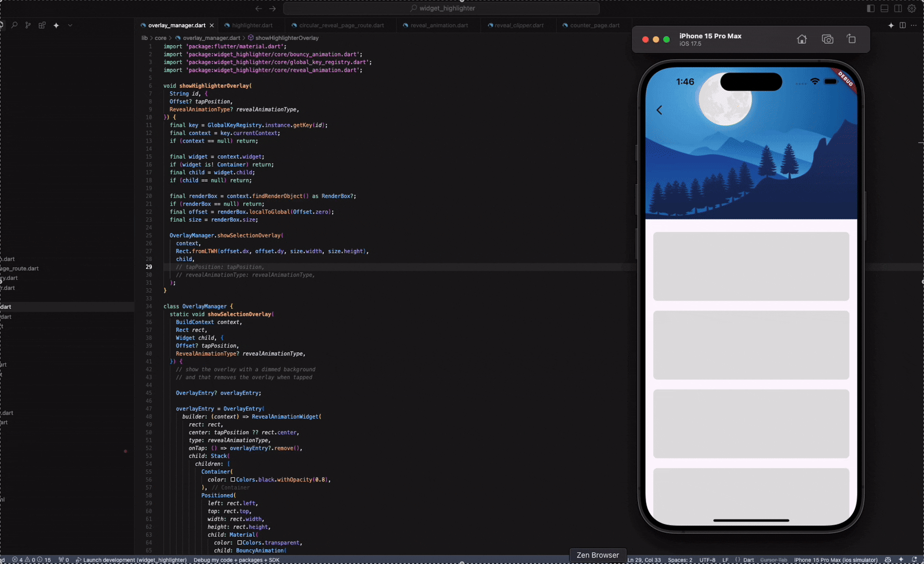The height and width of the screenshot is (564, 924).
Task: Open the editor More Actions ellipsis
Action: click(914, 25)
